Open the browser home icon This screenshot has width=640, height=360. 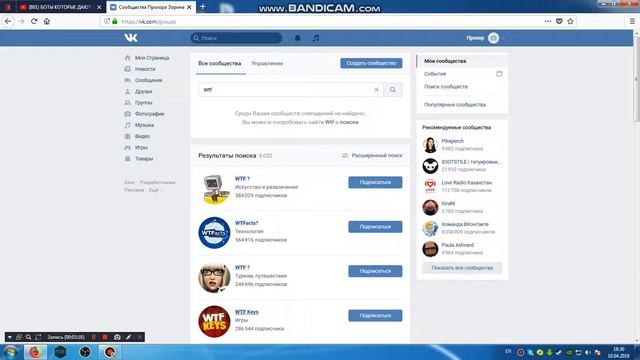[47, 21]
